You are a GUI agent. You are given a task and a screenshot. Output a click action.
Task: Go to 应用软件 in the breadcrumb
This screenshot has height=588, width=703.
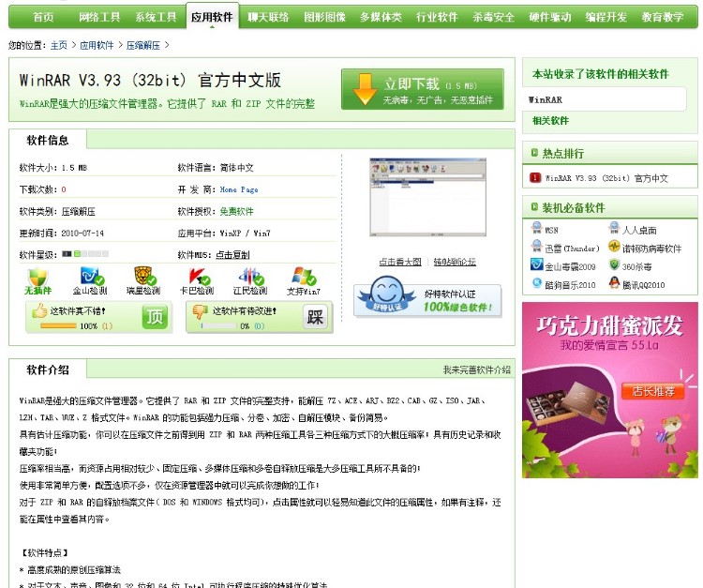coord(97,45)
